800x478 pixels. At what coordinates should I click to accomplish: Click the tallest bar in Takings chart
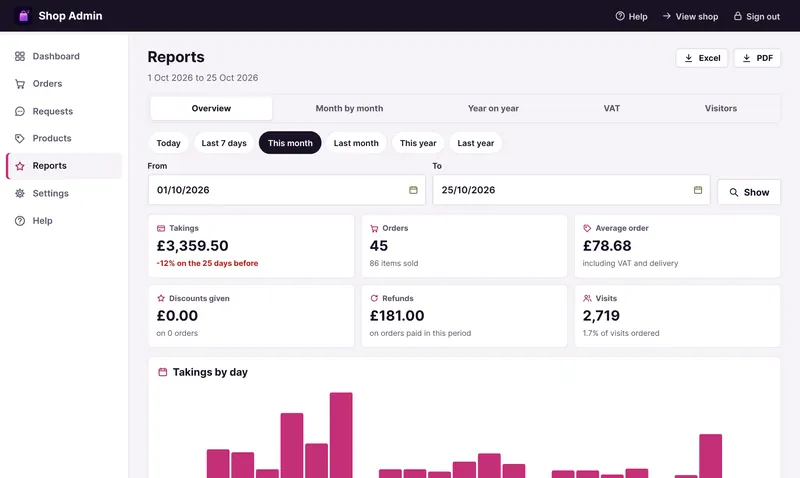pos(341,435)
